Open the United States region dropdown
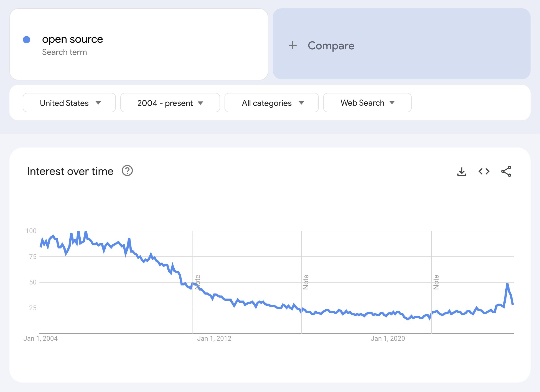 click(69, 103)
